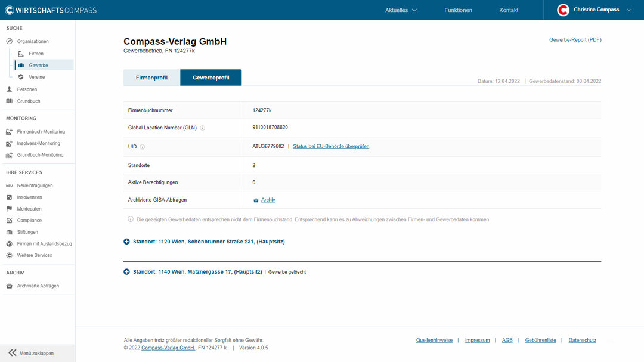Open the Impressum footer link
Screen dimensions: 644x362
click(x=477, y=340)
